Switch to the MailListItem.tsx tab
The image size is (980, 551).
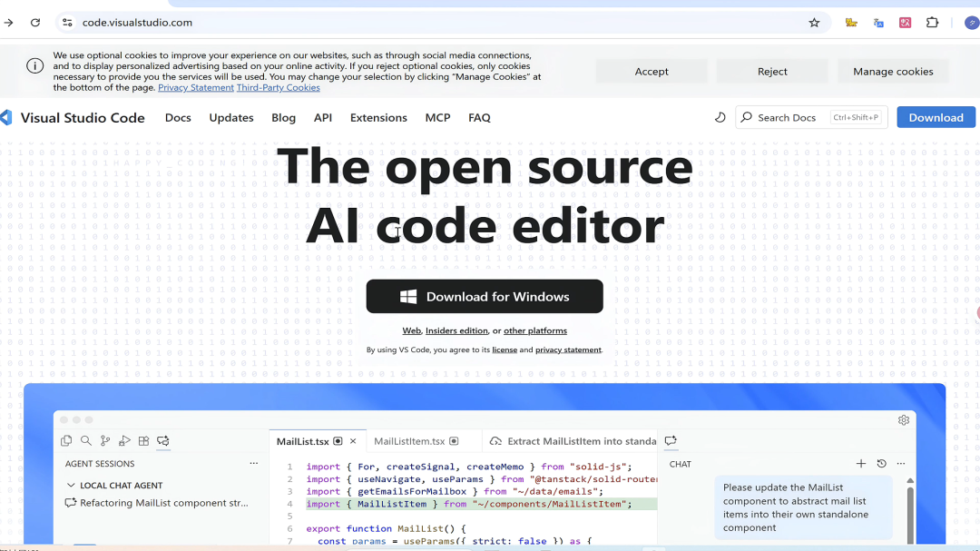pos(409,441)
